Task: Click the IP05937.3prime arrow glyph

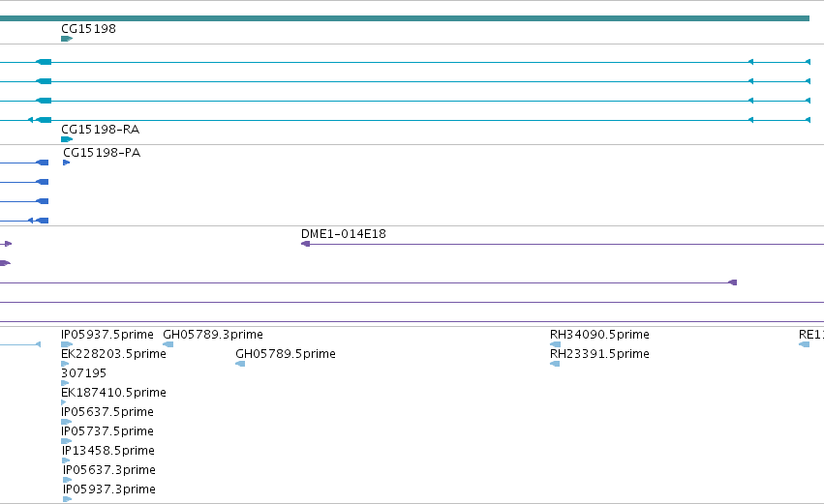Action: (x=67, y=499)
